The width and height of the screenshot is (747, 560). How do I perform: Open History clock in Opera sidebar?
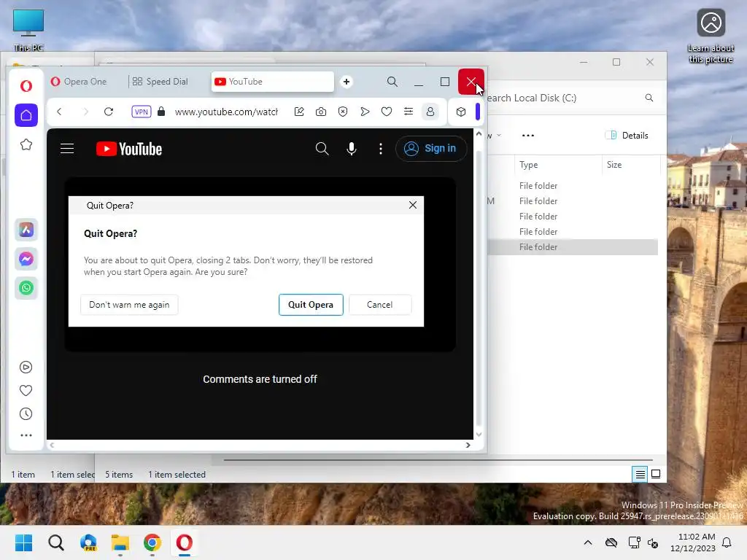pyautogui.click(x=26, y=414)
